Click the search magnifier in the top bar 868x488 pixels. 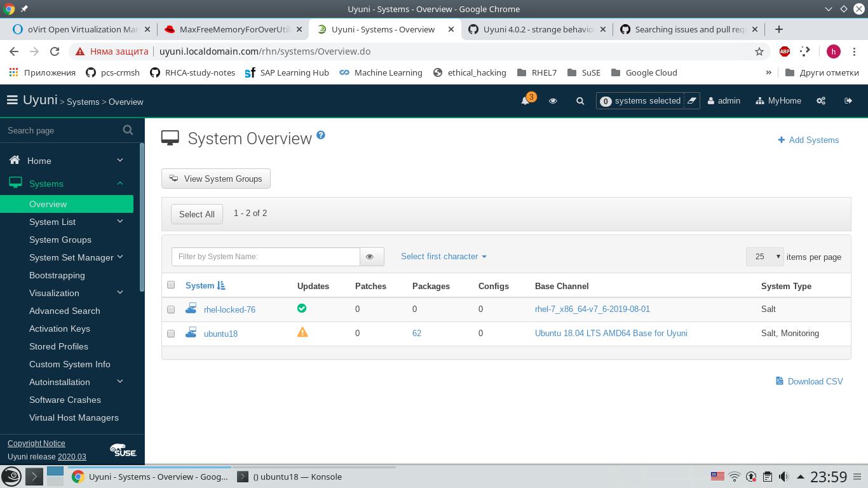tap(580, 100)
